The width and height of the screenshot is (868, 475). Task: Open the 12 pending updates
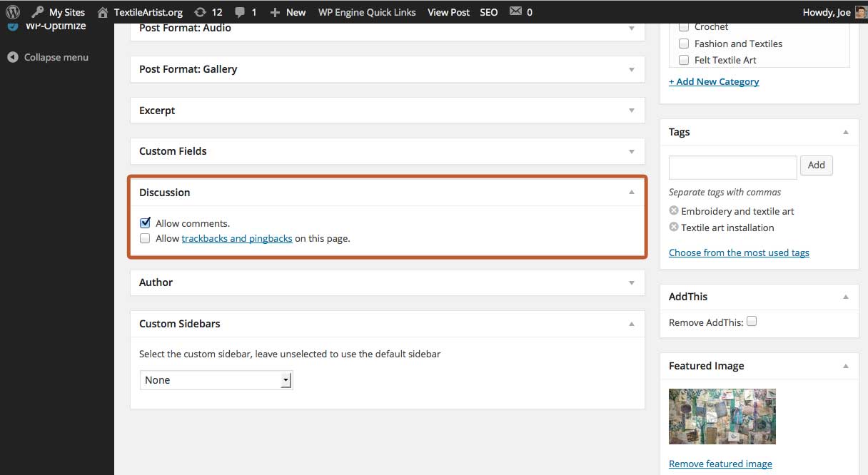tap(208, 12)
